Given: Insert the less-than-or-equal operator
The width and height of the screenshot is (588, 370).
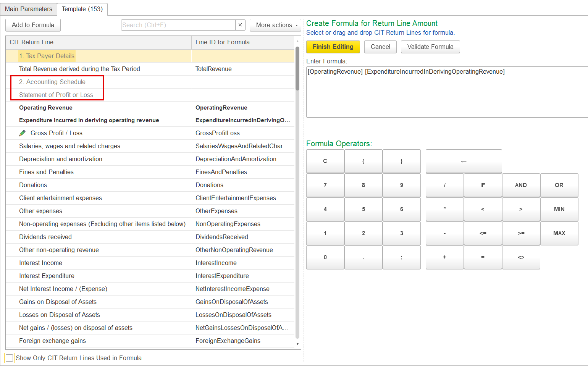Looking at the screenshot, I should [x=483, y=233].
